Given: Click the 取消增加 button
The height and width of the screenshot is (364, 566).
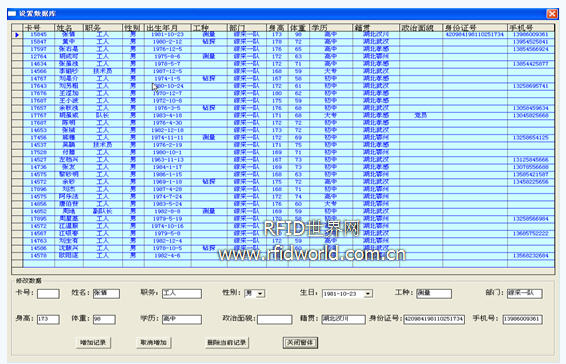Looking at the screenshot, I should click(153, 342).
